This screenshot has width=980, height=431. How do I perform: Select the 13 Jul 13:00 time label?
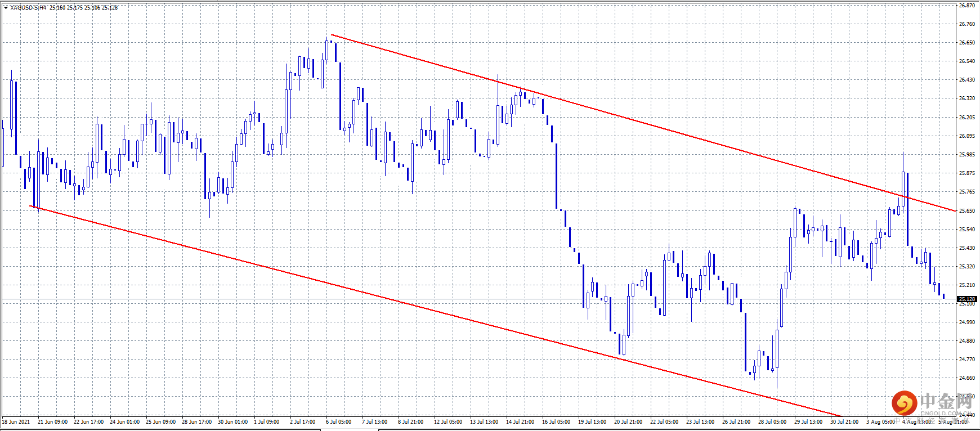[484, 422]
